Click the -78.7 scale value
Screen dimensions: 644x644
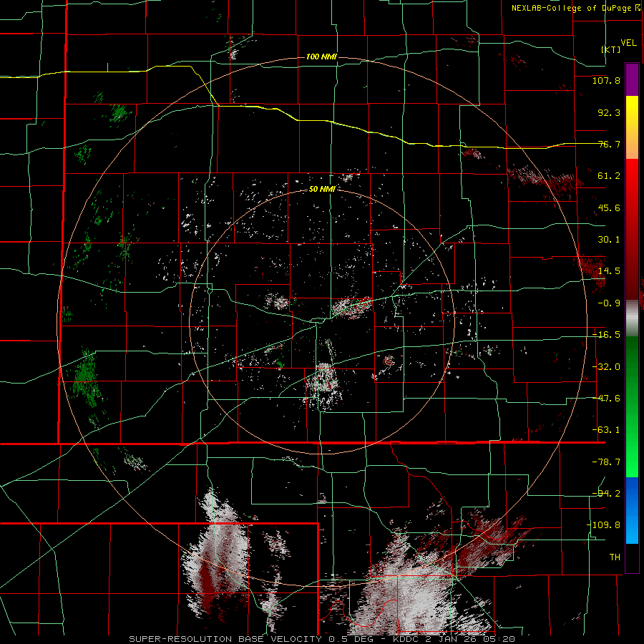click(x=606, y=462)
